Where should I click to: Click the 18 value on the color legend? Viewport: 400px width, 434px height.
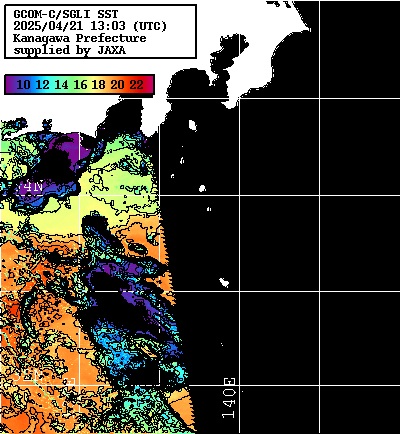click(x=99, y=85)
